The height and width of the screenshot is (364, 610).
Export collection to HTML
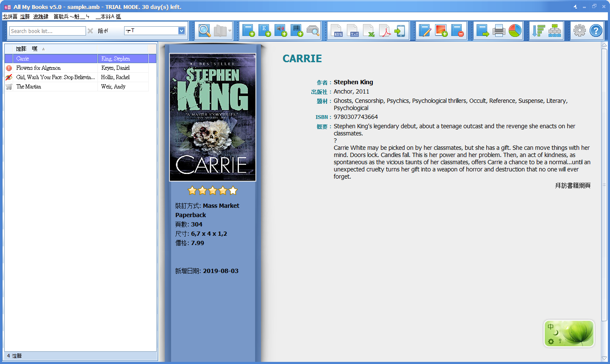(x=337, y=30)
